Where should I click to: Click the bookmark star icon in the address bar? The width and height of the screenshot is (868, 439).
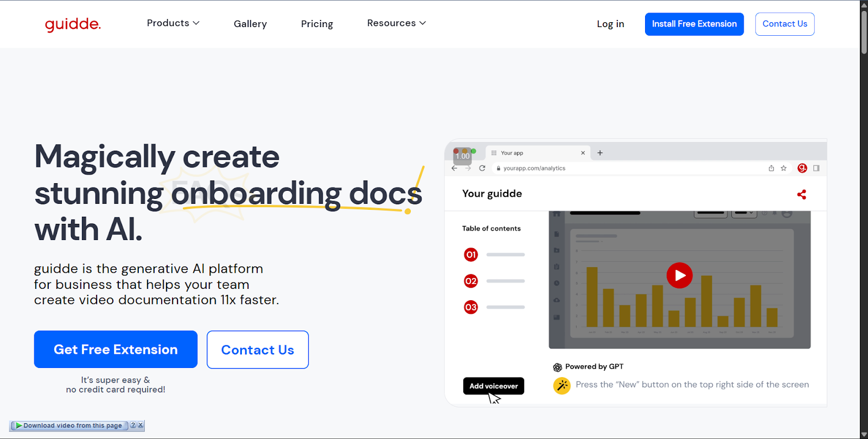[x=783, y=168]
